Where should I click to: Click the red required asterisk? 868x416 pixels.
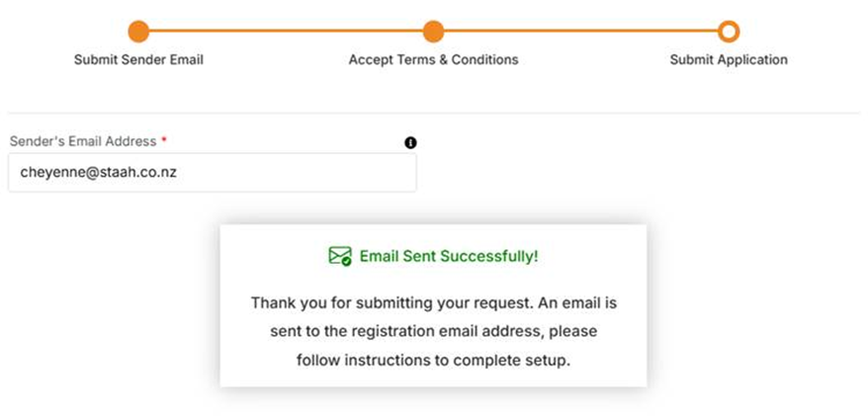164,141
